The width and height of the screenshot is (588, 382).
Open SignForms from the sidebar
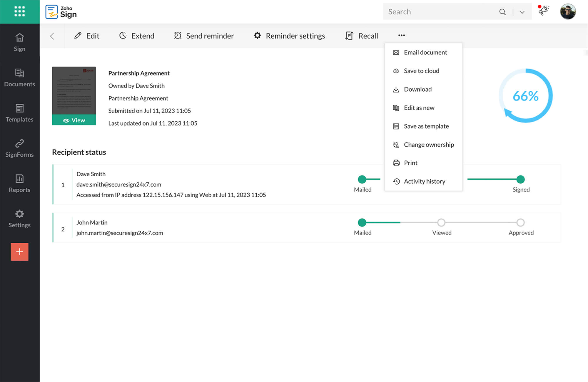click(x=19, y=148)
